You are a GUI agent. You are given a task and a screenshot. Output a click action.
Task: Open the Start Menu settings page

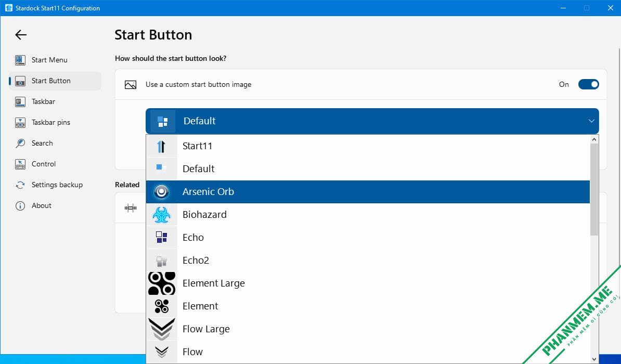55,60
